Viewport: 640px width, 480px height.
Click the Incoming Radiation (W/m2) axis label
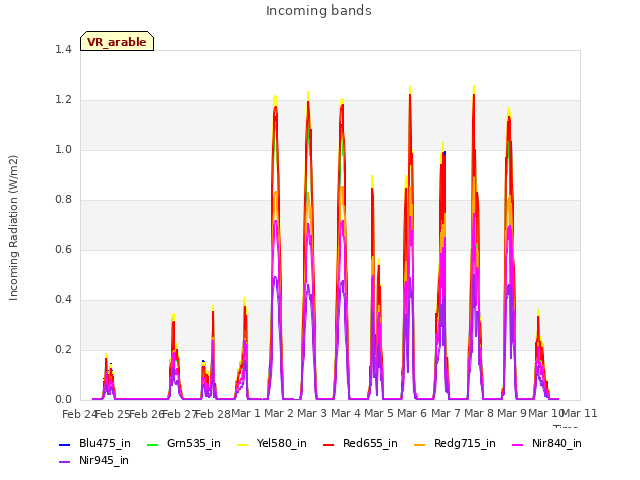click(13, 228)
